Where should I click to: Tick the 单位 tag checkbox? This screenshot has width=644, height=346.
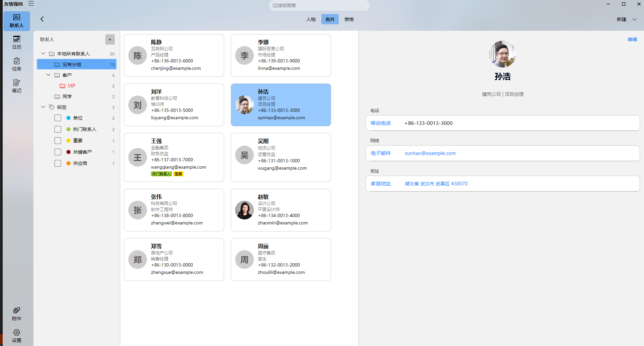point(58,118)
